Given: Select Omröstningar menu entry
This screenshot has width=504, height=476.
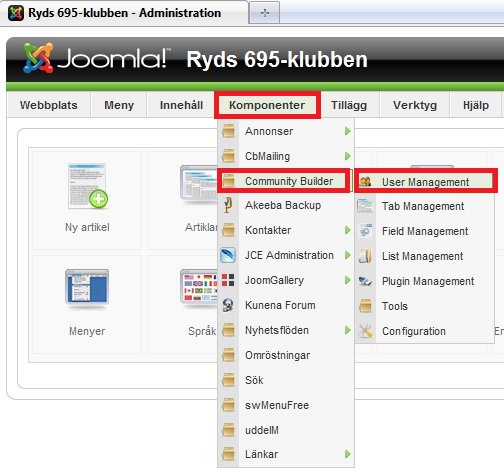Looking at the screenshot, I should (x=286, y=355).
